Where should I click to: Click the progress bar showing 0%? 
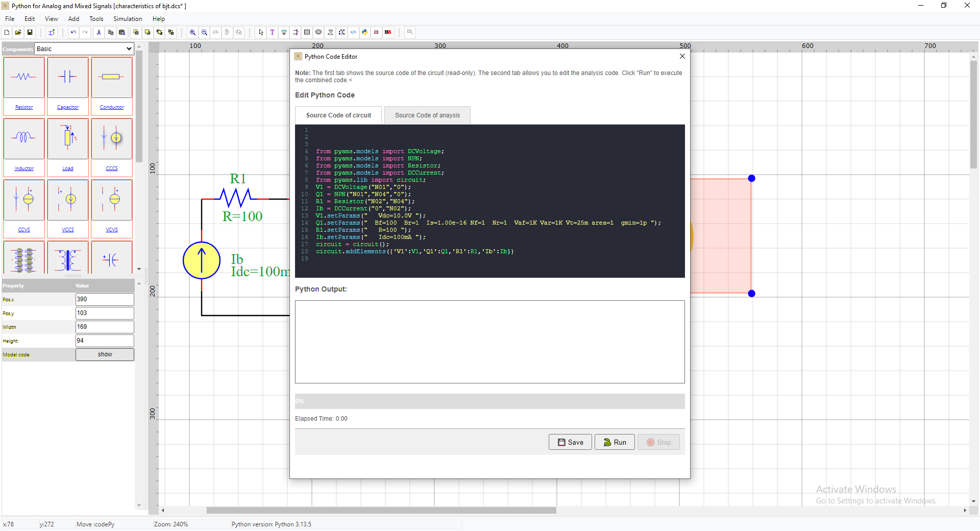coord(490,401)
